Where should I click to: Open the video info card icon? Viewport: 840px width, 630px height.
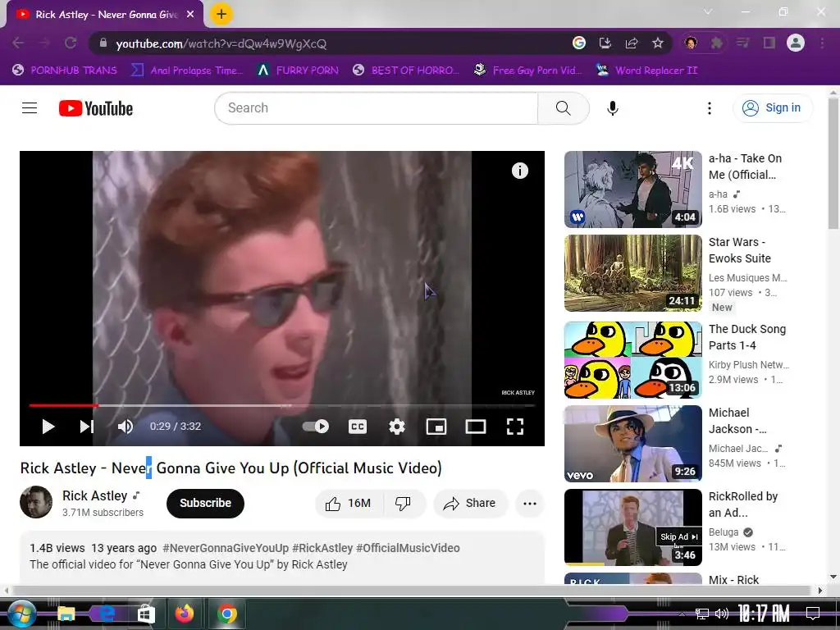point(519,171)
